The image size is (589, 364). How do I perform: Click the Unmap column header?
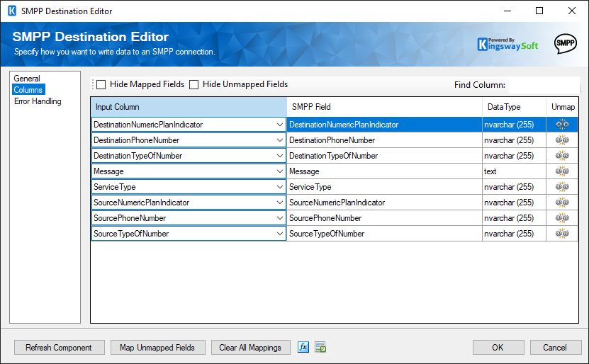562,107
